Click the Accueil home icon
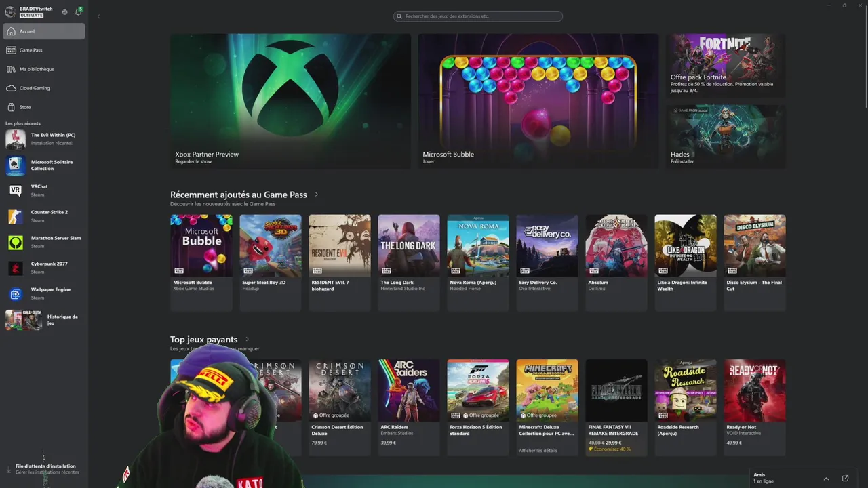This screenshot has height=488, width=868. [11, 31]
